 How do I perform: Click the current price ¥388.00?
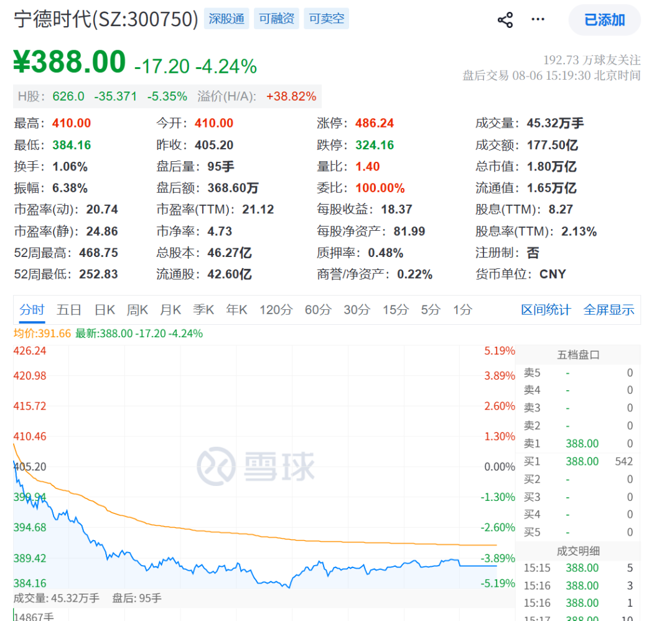tap(70, 62)
